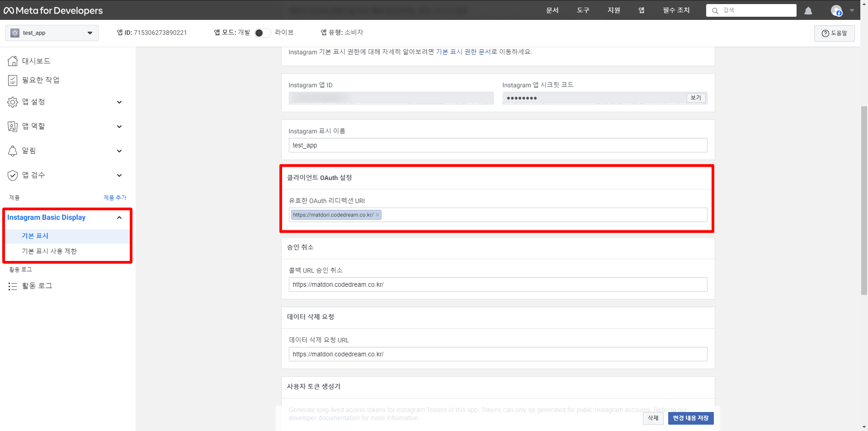Open the 기본 표시 권한 문서 link
Image resolution: width=868 pixels, height=431 pixels.
[463, 52]
